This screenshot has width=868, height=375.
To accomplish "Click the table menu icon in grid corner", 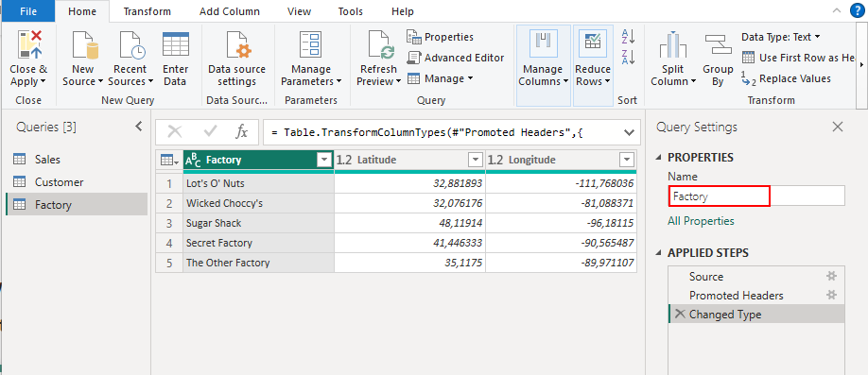I will tap(169, 161).
